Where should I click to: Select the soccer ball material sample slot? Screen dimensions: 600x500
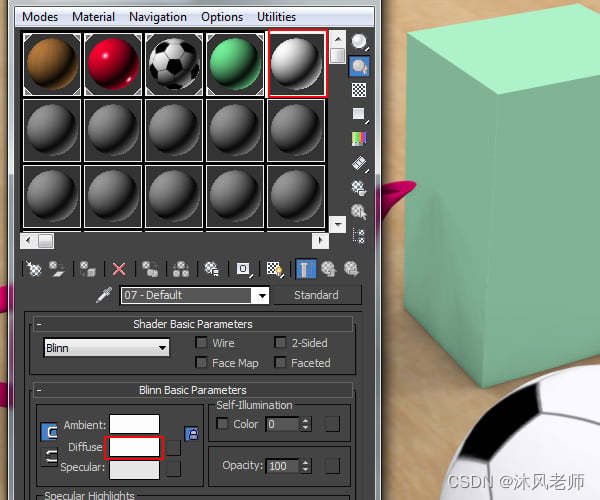[x=174, y=64]
